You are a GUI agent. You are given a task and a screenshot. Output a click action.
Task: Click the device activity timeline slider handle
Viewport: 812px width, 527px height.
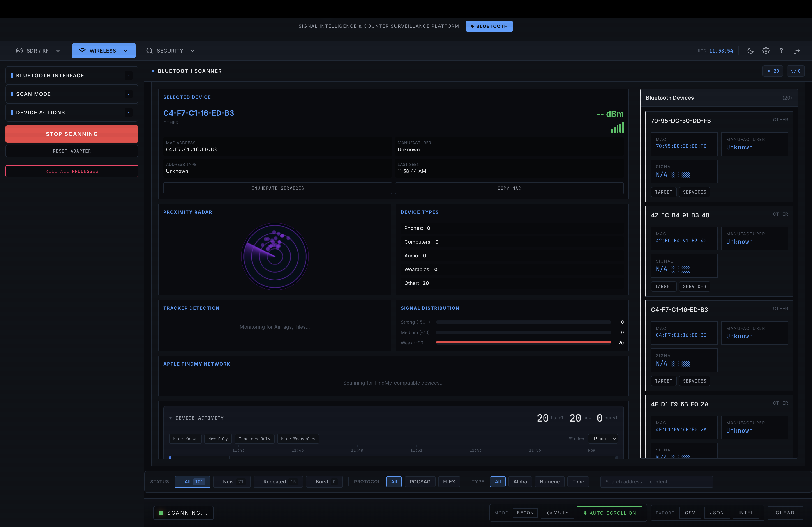point(170,457)
